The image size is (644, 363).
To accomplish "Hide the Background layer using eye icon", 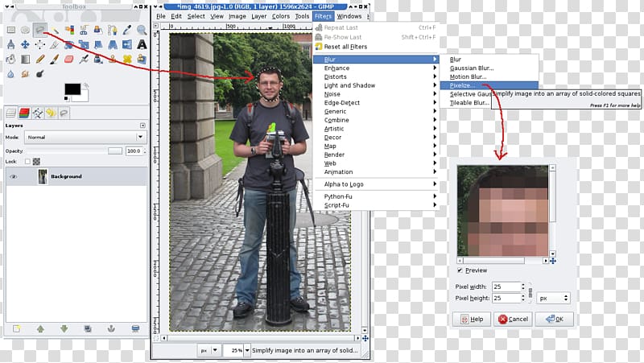I will click(x=14, y=176).
